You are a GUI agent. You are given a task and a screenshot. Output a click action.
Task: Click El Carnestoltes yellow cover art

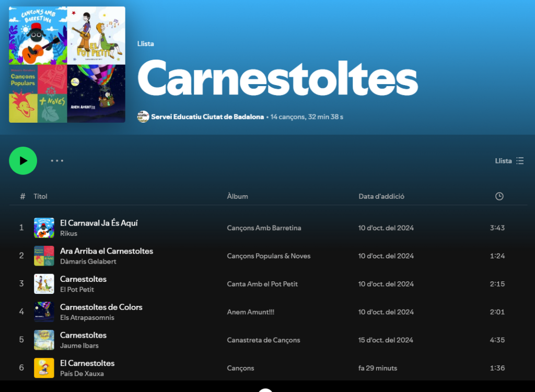coord(44,368)
